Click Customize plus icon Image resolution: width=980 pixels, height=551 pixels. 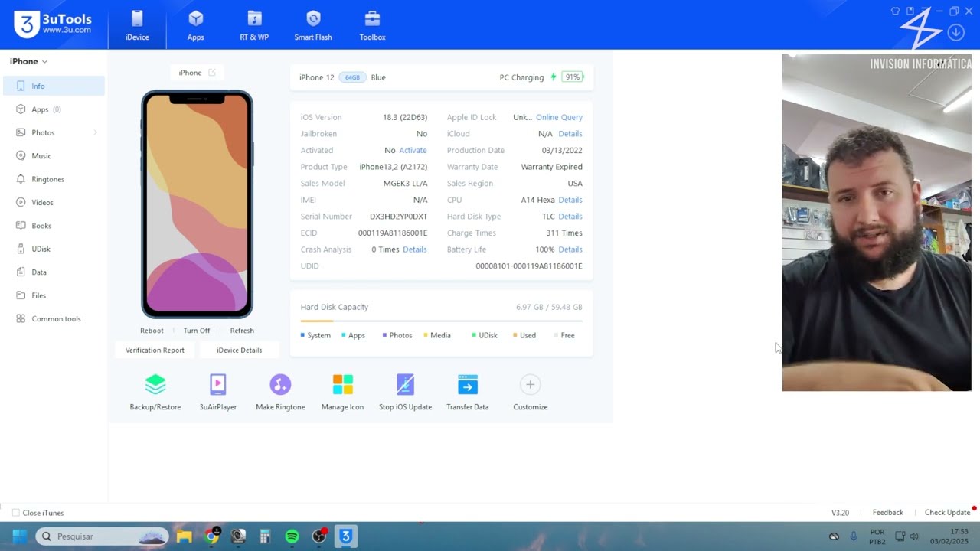(530, 384)
